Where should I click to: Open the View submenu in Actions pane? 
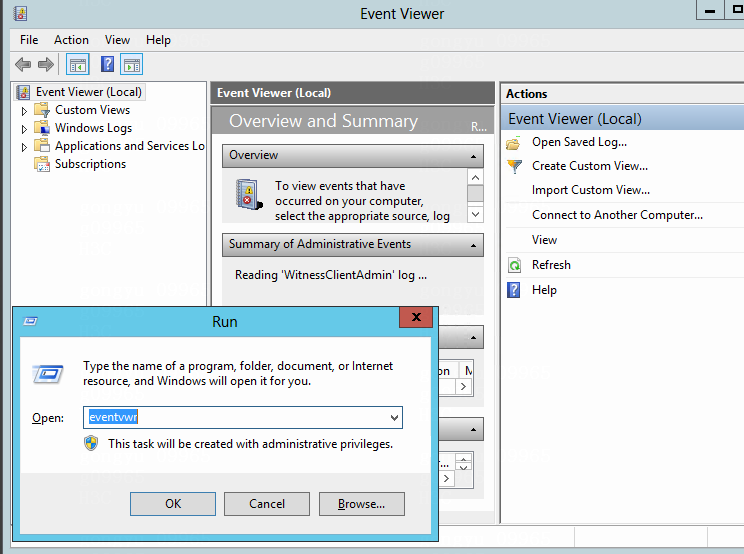[544, 240]
